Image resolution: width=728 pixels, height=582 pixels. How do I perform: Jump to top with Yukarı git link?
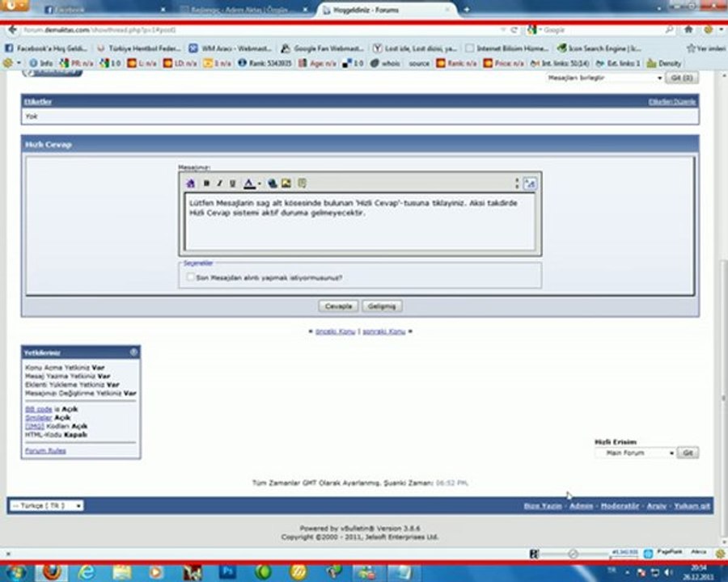coord(692,506)
